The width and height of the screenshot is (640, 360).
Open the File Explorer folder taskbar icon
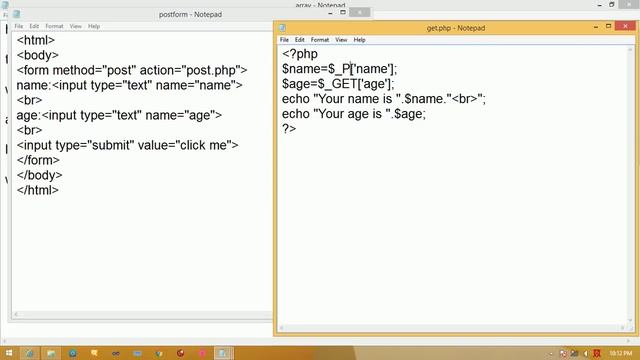51,353
